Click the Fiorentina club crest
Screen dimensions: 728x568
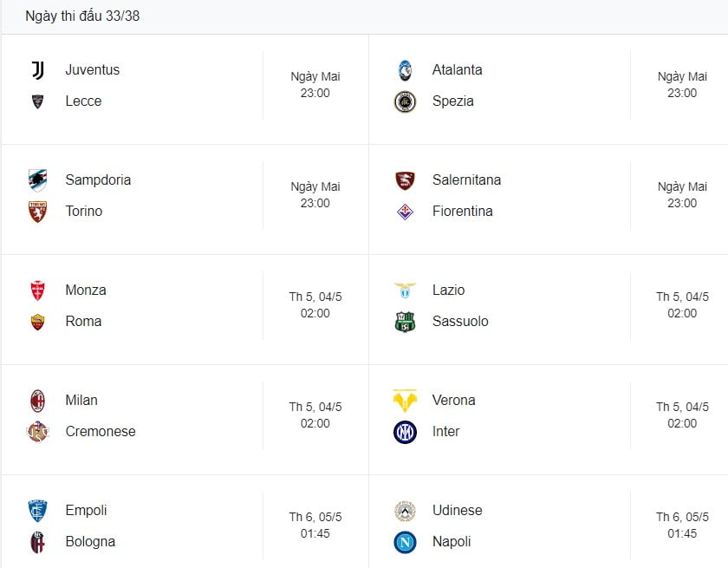pyautogui.click(x=405, y=212)
